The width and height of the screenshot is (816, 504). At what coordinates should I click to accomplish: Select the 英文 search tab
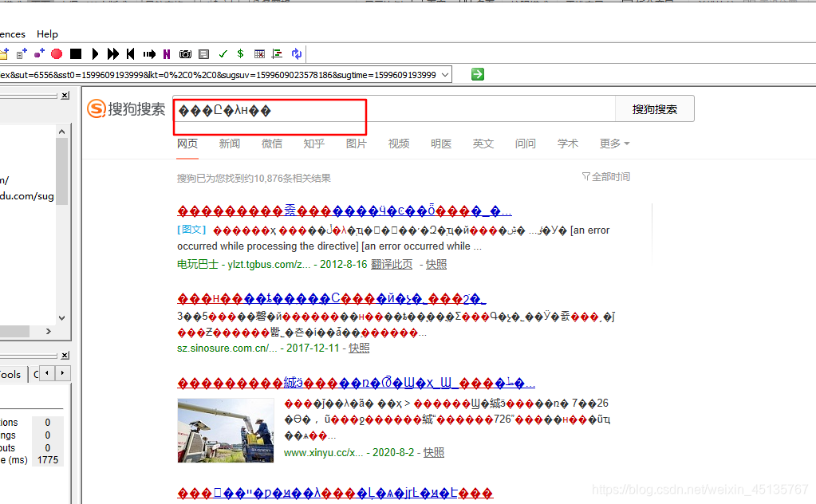point(483,144)
